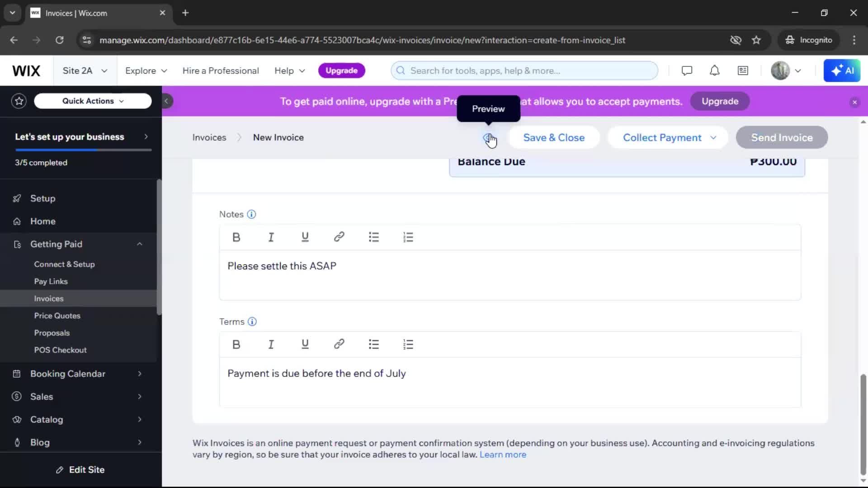Insert a link in the Notes editor

tap(339, 237)
